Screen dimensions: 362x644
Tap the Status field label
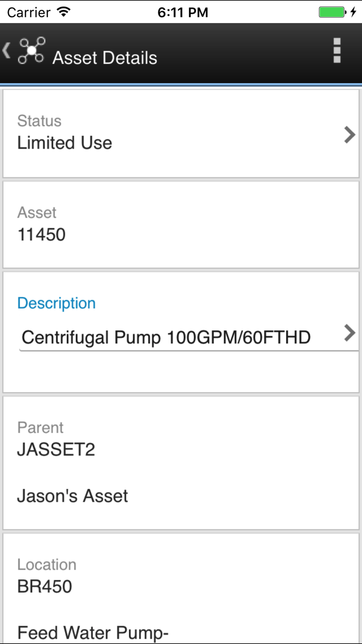click(x=39, y=121)
